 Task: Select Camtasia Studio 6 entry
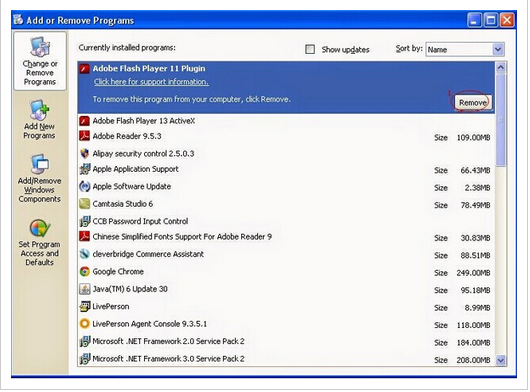[286, 204]
